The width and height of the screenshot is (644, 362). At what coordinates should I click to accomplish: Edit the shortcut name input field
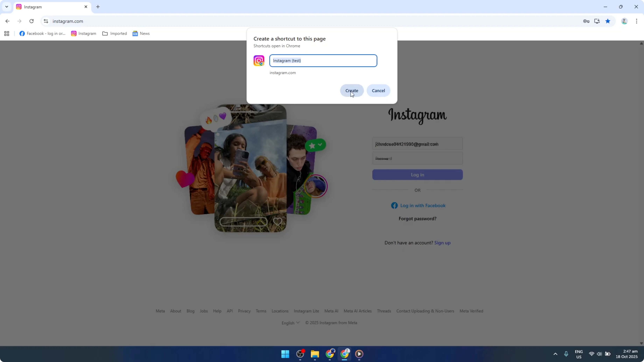point(323,61)
